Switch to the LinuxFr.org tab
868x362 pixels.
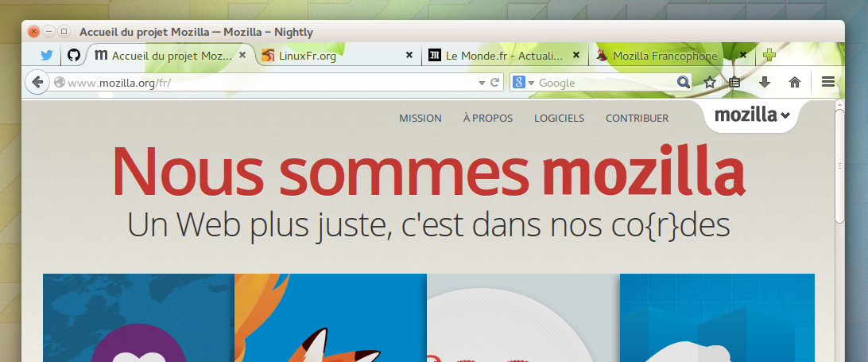click(x=338, y=56)
